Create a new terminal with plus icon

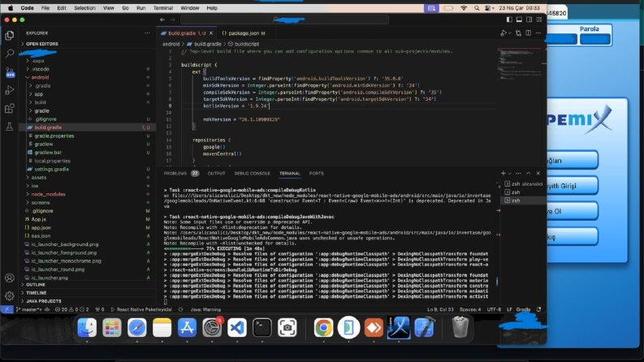pos(504,173)
